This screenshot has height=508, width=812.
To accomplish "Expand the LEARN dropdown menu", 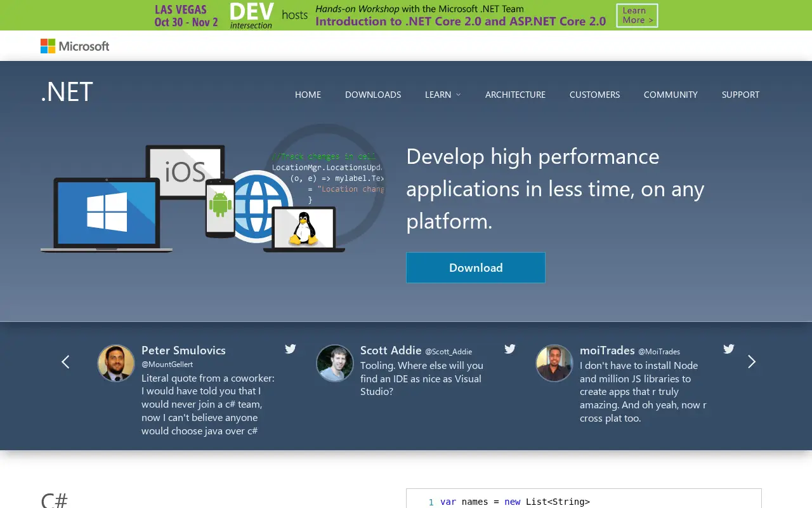I will [x=443, y=95].
